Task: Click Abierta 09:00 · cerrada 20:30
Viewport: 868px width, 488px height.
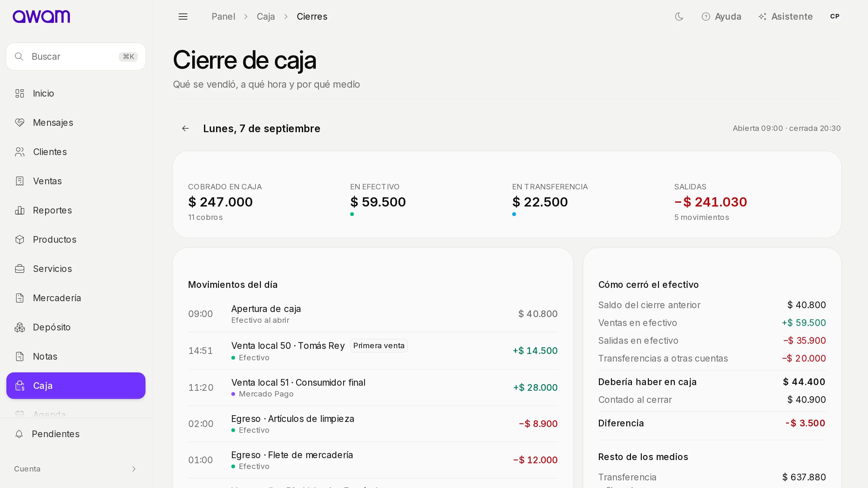Action: [786, 128]
